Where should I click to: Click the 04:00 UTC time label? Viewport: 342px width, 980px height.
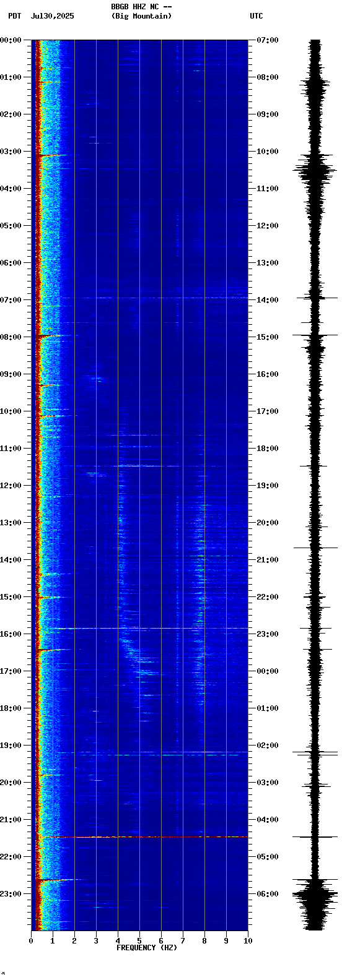pyautogui.click(x=268, y=820)
